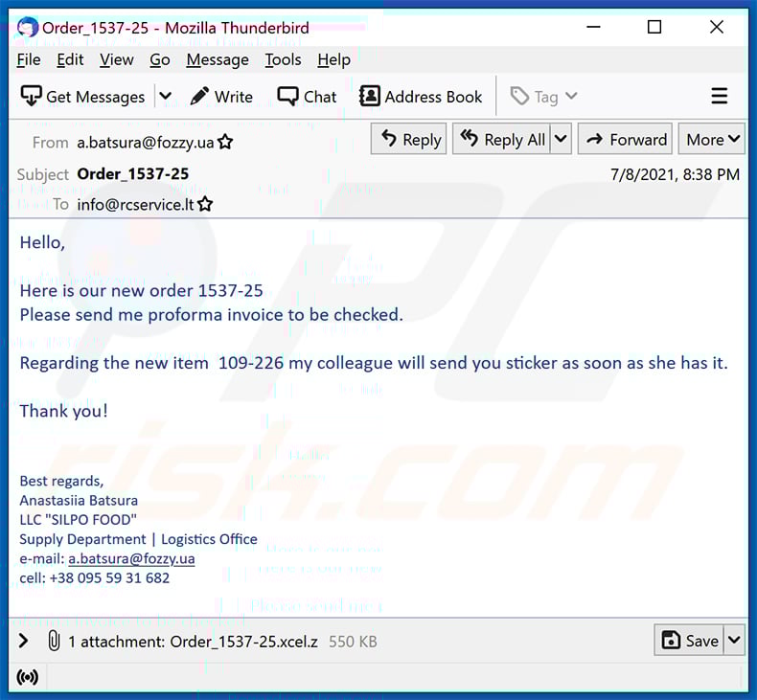This screenshot has height=700, width=757.
Task: Expand the attachment pane chevron
Action: 23,642
